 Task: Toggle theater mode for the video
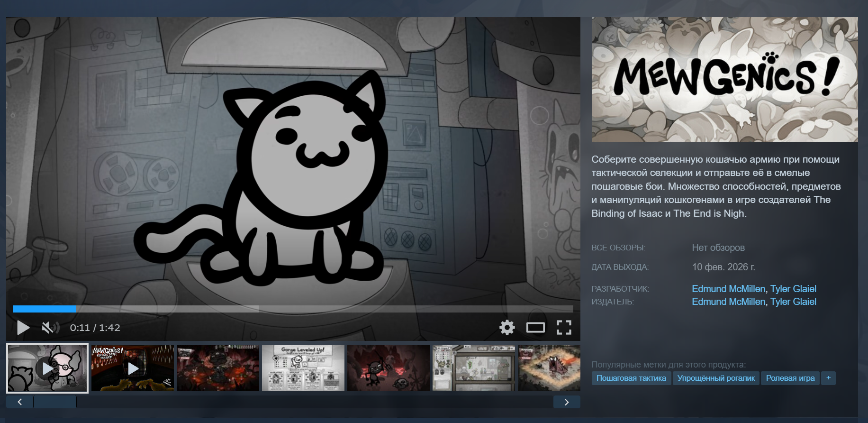(x=535, y=327)
